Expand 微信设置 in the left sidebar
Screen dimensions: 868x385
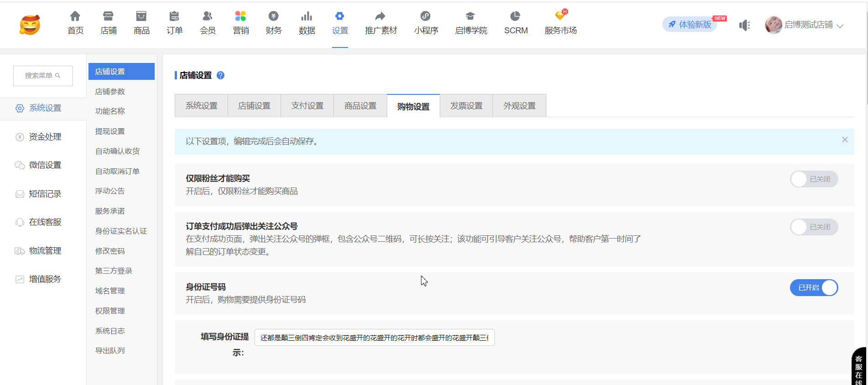(45, 165)
